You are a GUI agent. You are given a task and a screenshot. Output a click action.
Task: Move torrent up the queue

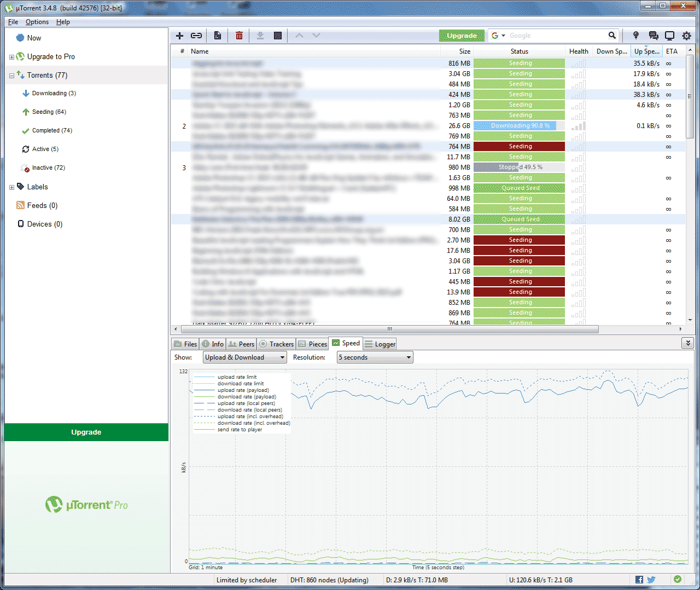coord(299,36)
